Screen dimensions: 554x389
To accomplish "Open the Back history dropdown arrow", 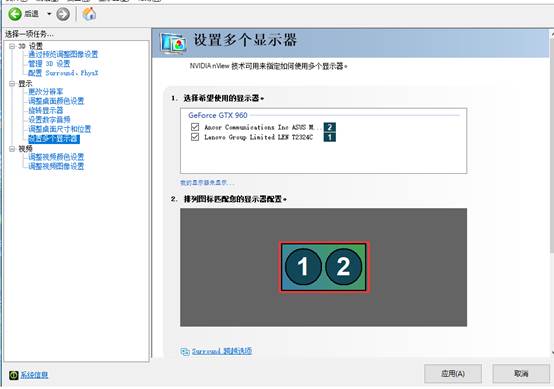I will point(49,14).
